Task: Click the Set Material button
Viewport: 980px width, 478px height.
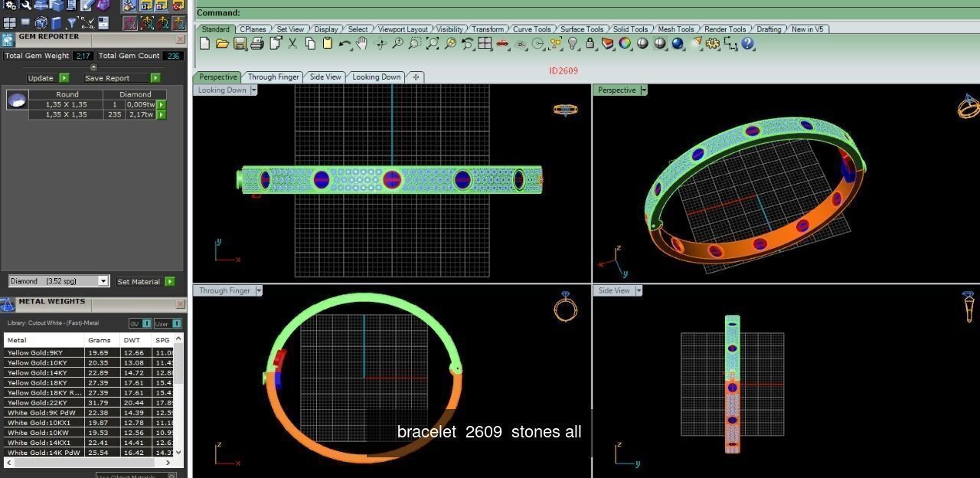Action: coord(145,281)
